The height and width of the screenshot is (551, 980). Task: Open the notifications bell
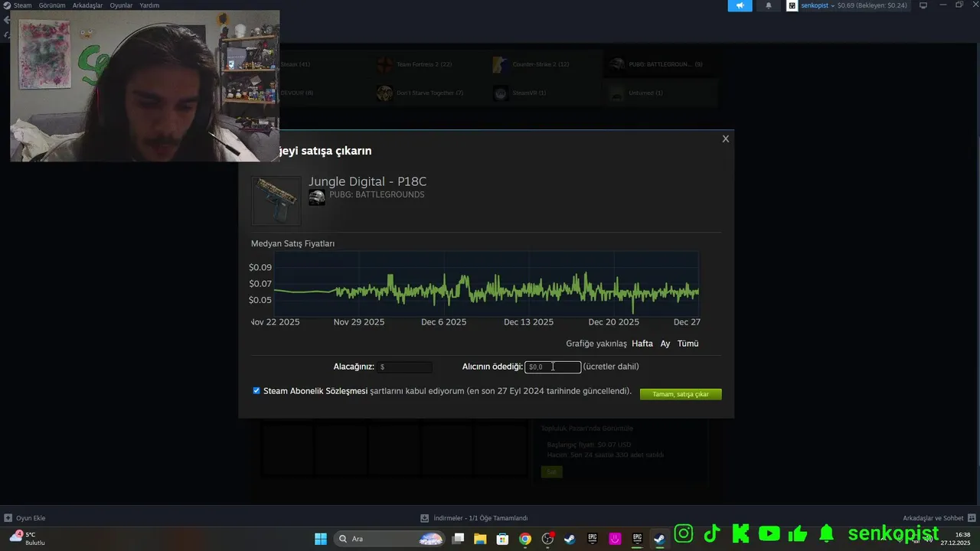(x=769, y=5)
